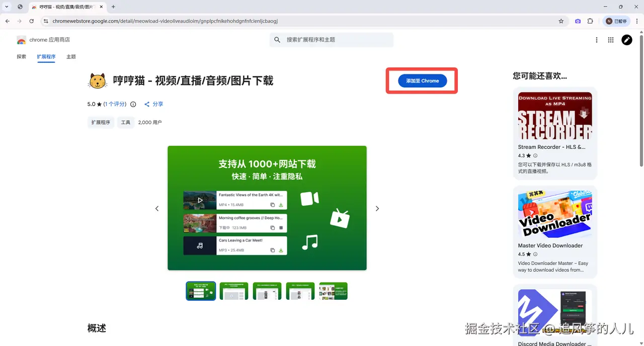644x346 pixels.
Task: Click the browser back arrow
Action: click(7, 21)
